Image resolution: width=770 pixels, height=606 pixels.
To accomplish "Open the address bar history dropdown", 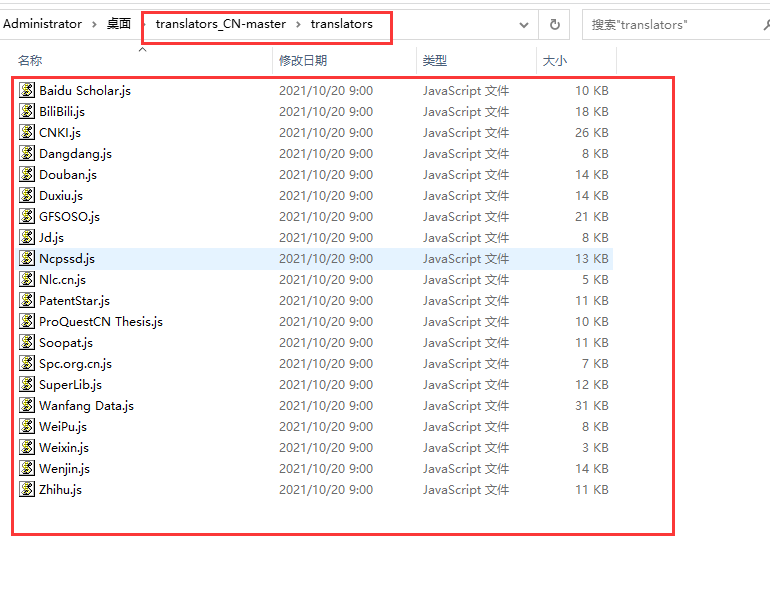I will (x=524, y=25).
